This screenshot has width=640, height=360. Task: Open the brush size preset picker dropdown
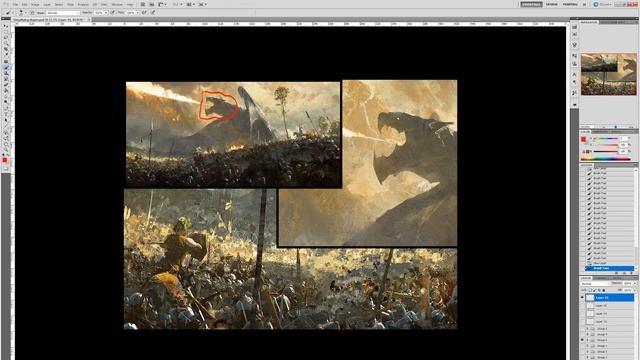(21, 13)
